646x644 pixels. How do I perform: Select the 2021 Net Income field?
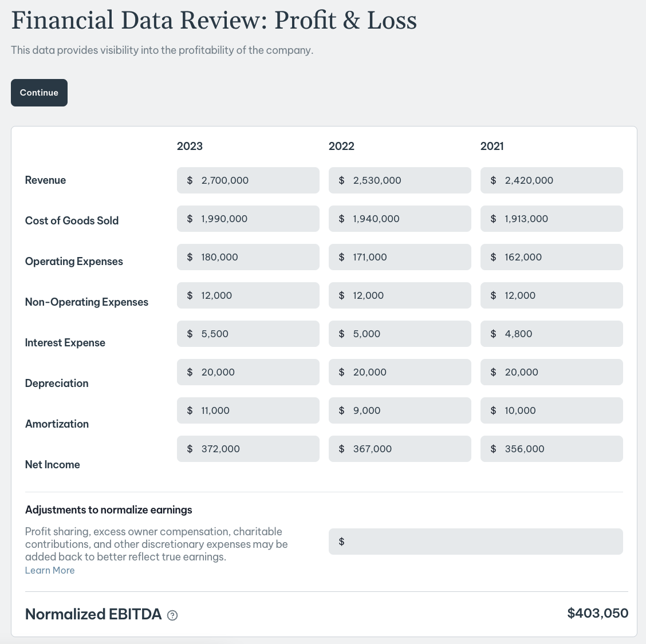(x=552, y=449)
